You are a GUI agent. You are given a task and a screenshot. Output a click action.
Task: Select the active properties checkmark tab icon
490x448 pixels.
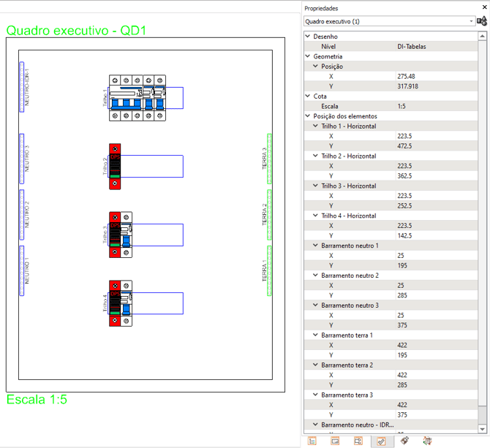(380, 441)
